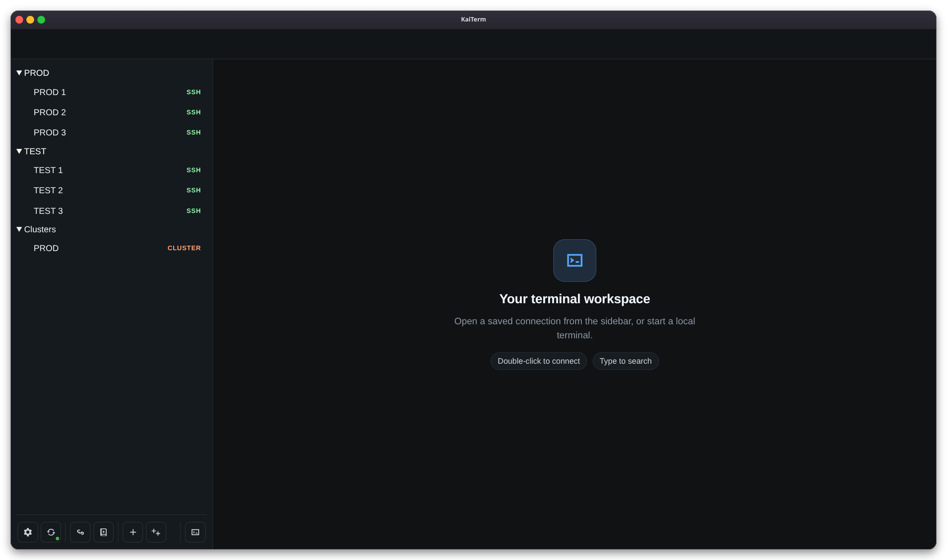The image size is (947, 560).
Task: Click the KaiTerm window title
Action: [x=473, y=19]
